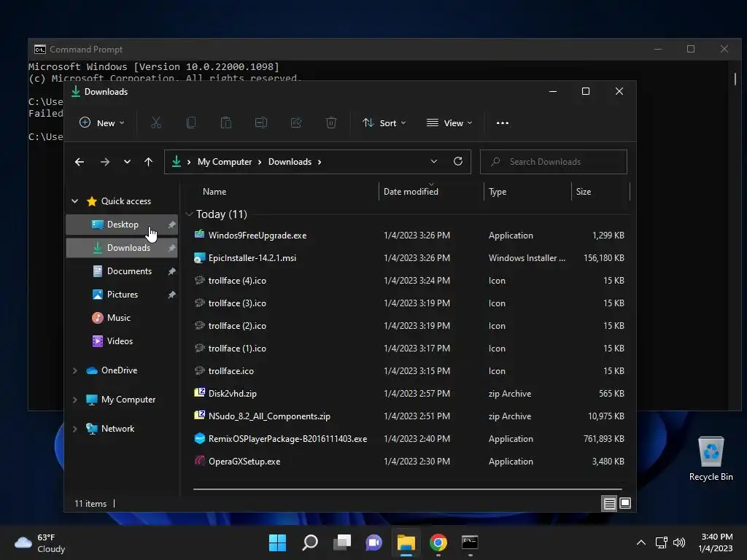747x560 pixels.
Task: Select Pictures in Quick access
Action: [x=122, y=295]
